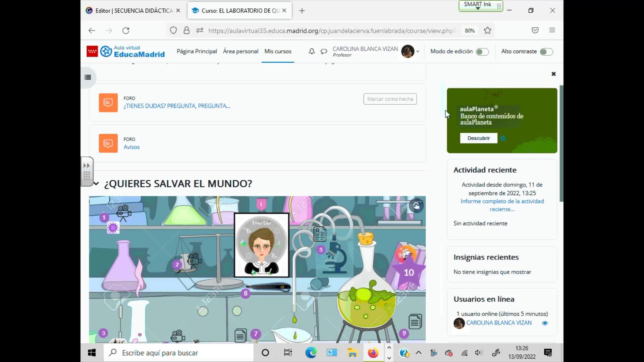Click the ¿TIENES DUDAS? forum icon

(x=108, y=103)
